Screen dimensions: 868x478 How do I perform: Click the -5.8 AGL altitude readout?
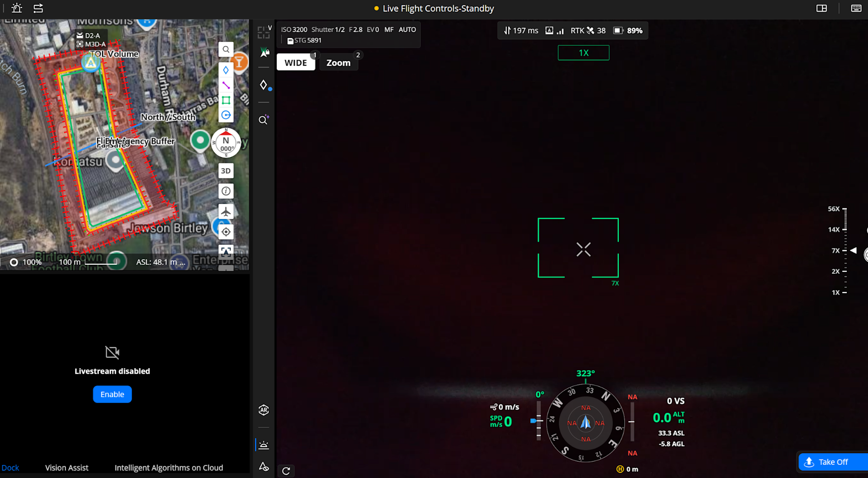pyautogui.click(x=671, y=444)
